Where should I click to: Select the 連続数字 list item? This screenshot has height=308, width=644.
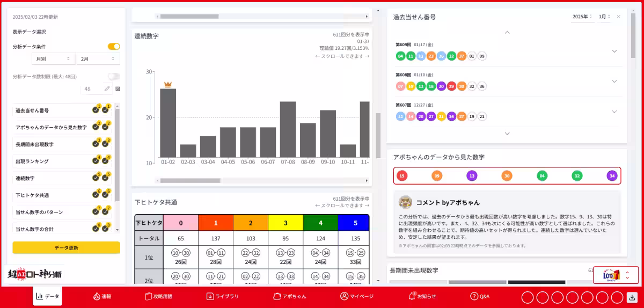click(x=62, y=178)
